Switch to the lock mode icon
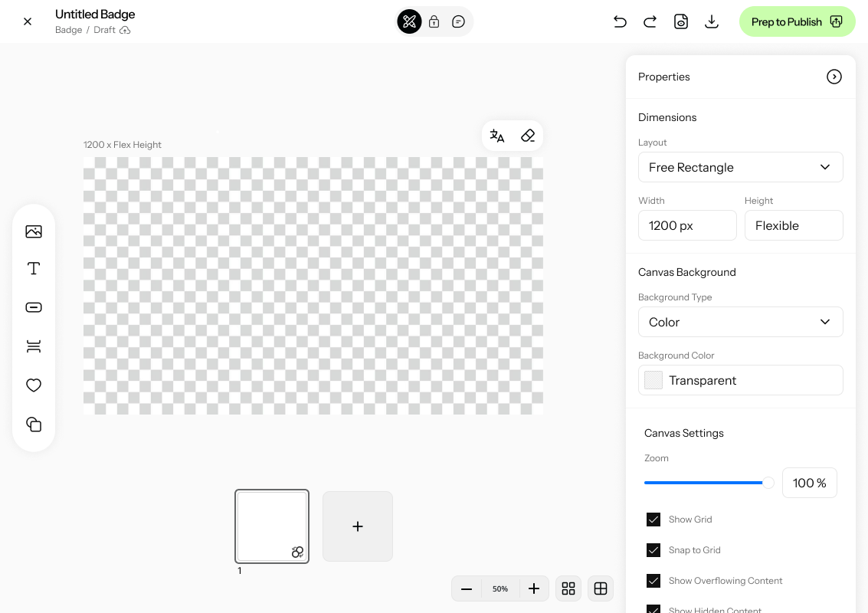The height and width of the screenshot is (613, 868). 434,21
